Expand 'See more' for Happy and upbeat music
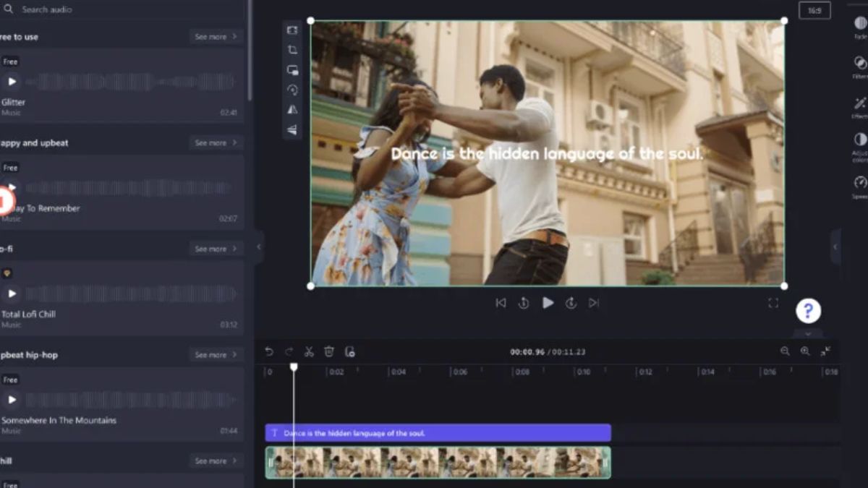The width and height of the screenshot is (868, 488). coord(216,142)
